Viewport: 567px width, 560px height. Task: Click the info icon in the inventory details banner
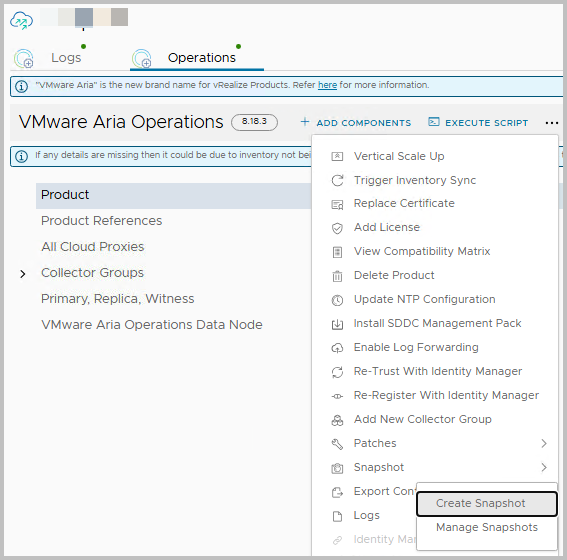tap(21, 156)
